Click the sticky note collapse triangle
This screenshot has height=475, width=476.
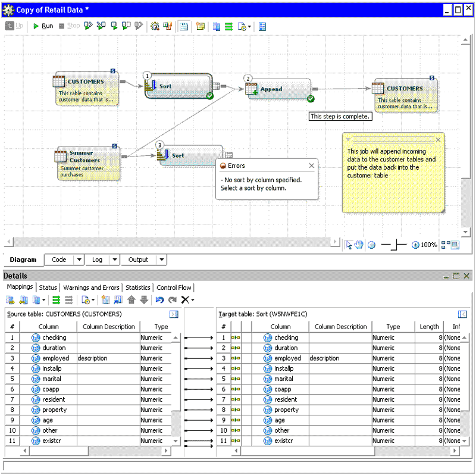click(348, 139)
